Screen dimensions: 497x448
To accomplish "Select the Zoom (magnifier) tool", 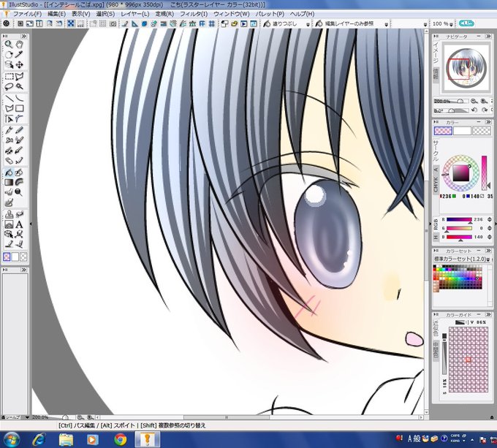I will tap(9, 45).
